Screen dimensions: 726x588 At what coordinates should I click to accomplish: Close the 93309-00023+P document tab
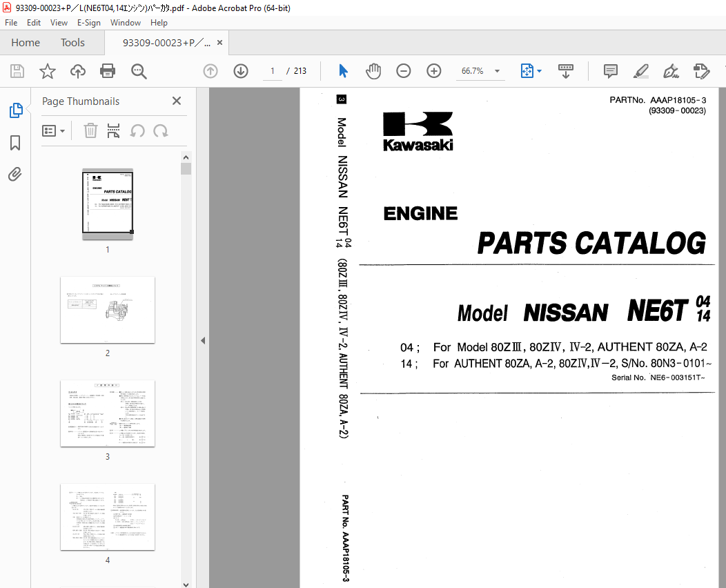click(220, 43)
